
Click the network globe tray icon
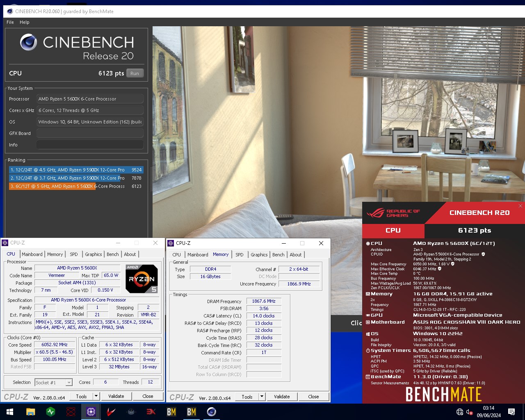[x=460, y=412]
